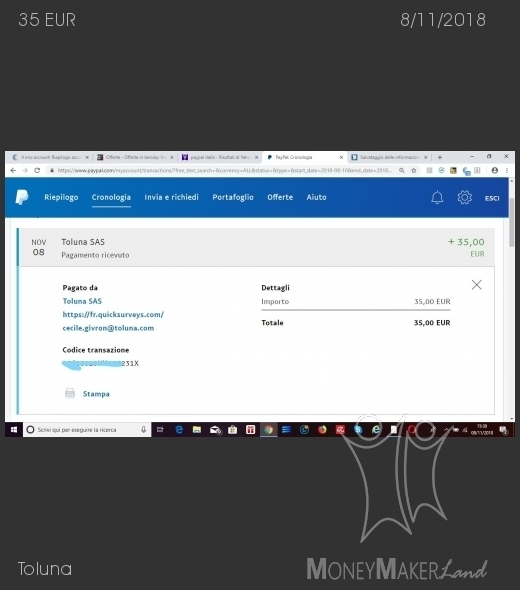
Task: Click the Task View taskbar icon
Action: coord(160,429)
